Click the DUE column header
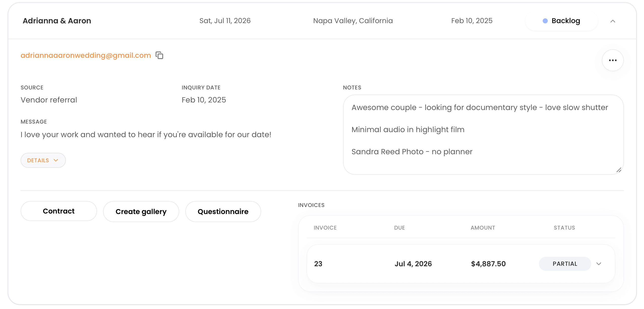This screenshot has height=309, width=644. click(399, 228)
